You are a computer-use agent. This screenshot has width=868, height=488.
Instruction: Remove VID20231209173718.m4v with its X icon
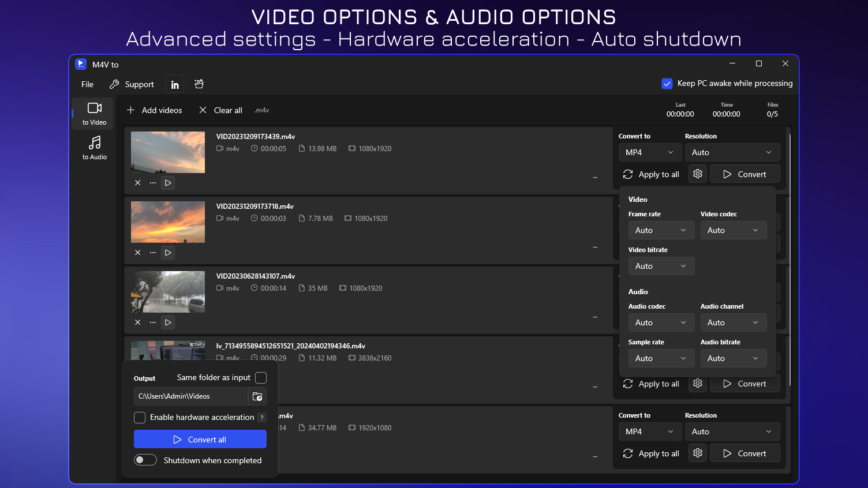pyautogui.click(x=138, y=253)
